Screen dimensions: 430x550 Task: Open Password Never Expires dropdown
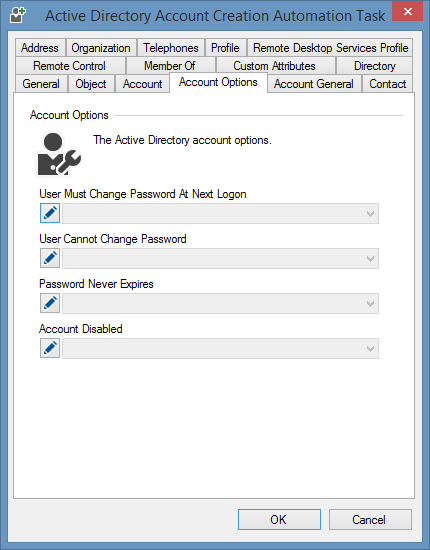pos(220,303)
